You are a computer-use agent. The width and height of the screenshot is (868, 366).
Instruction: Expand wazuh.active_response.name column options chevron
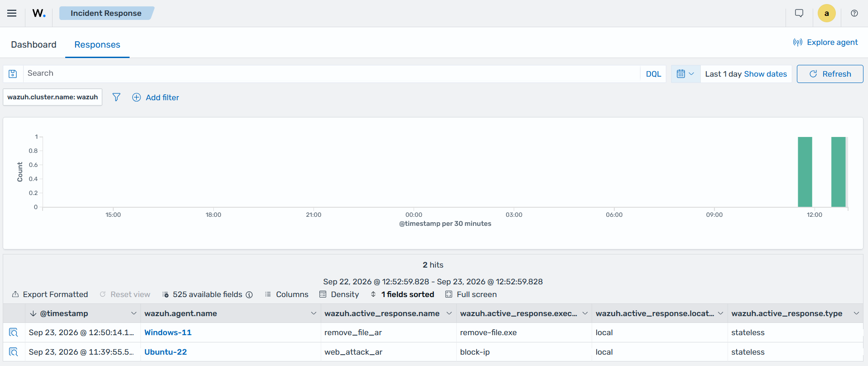[x=449, y=313]
